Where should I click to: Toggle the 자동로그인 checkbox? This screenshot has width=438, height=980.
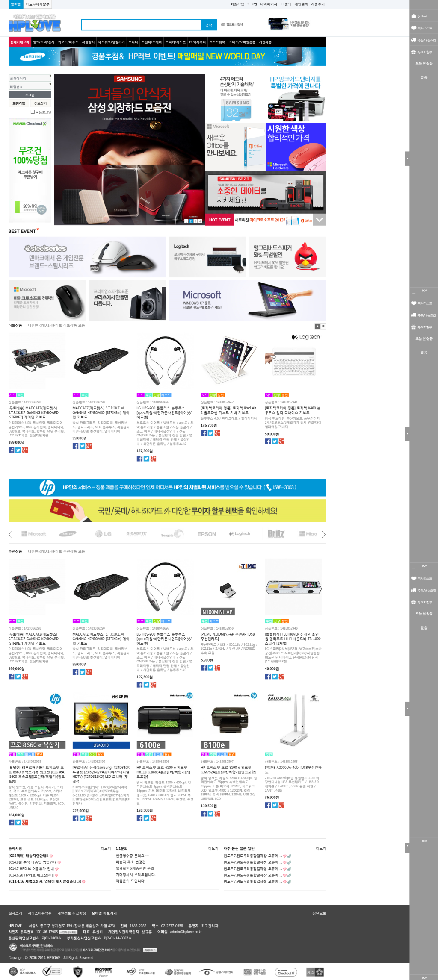point(33,112)
